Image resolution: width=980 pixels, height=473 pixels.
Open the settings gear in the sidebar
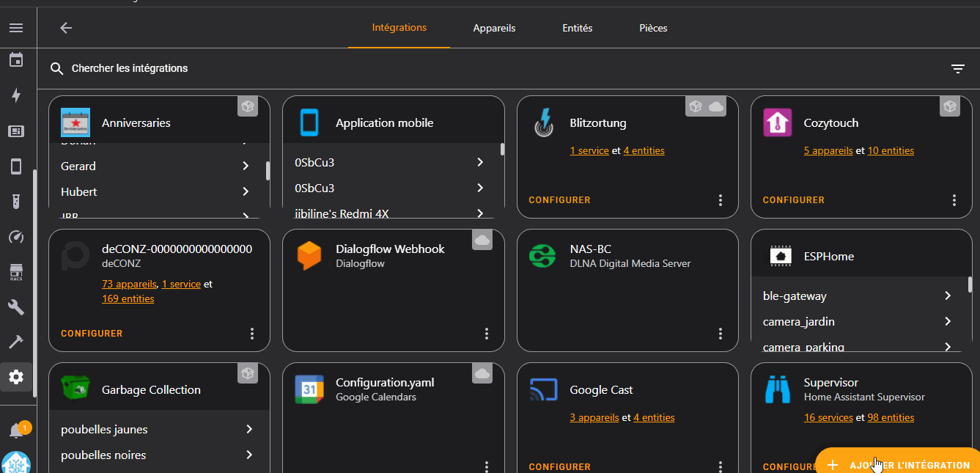tap(16, 377)
